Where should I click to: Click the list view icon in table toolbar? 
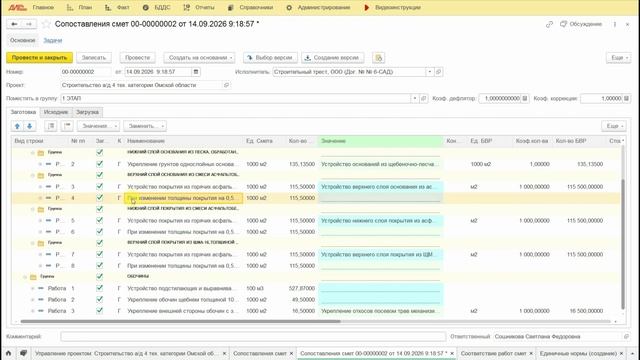[51, 126]
